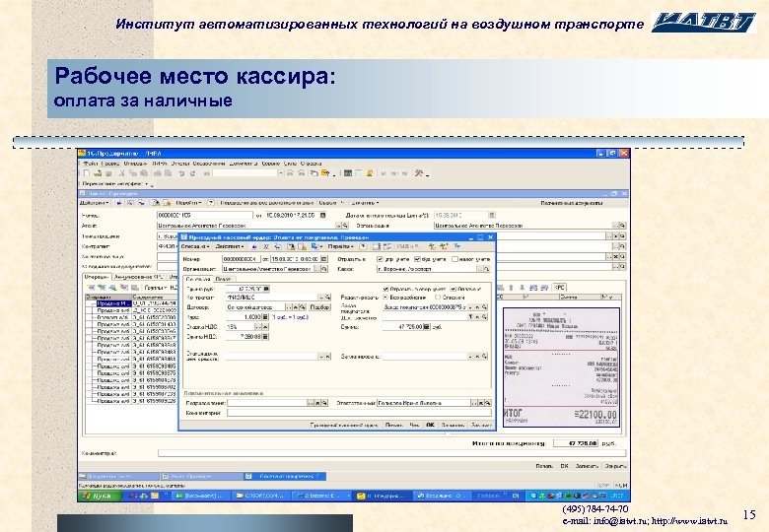769x532 pixels.
Task: Click open icon of Организация field in dialog
Action: click(x=324, y=268)
